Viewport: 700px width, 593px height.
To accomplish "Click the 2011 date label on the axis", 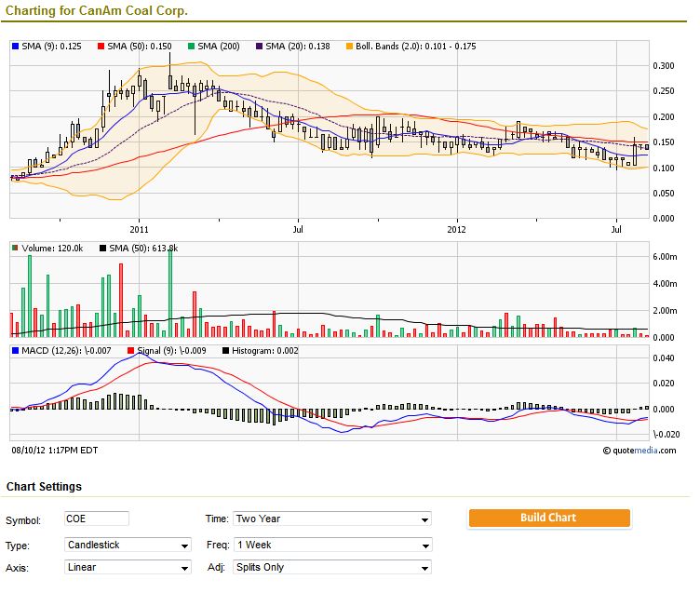I will (x=139, y=230).
